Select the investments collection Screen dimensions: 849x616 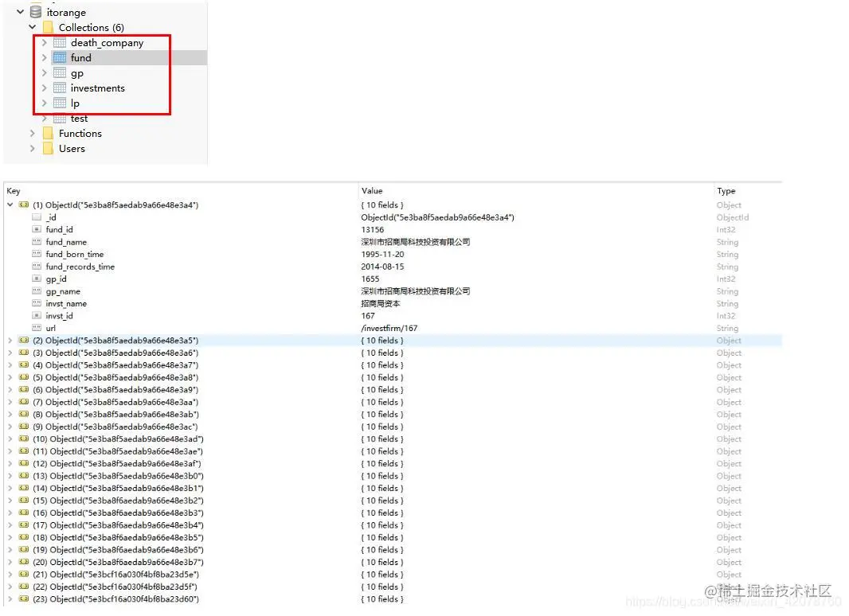[97, 88]
